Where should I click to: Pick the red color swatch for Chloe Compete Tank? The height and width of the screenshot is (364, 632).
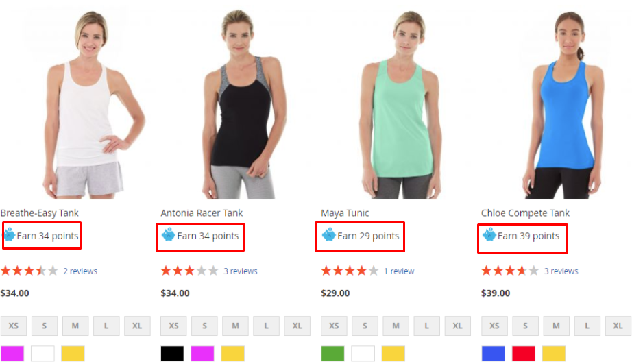click(x=524, y=354)
